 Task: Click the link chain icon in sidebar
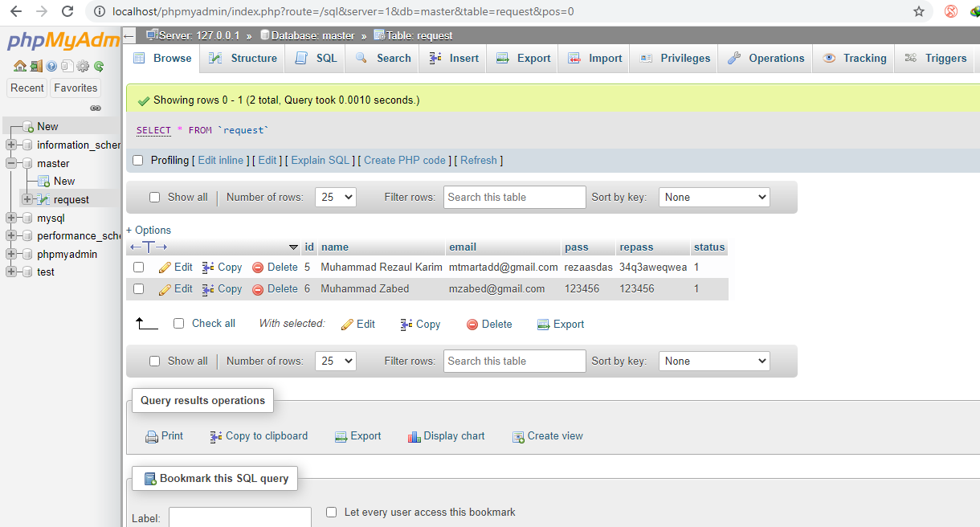[96, 108]
